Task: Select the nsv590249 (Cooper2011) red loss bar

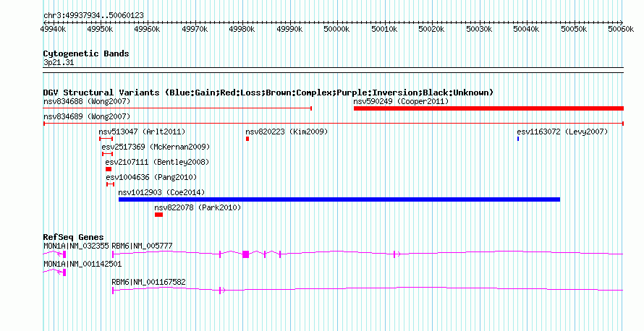Action: [488, 108]
